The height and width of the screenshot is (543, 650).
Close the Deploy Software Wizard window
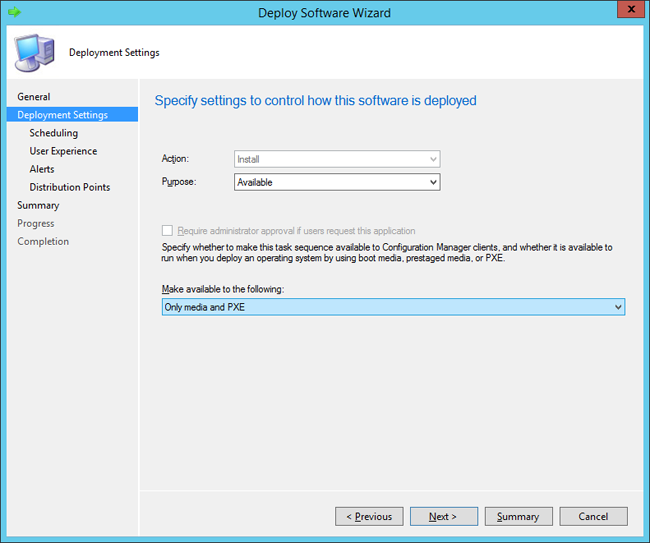point(629,11)
